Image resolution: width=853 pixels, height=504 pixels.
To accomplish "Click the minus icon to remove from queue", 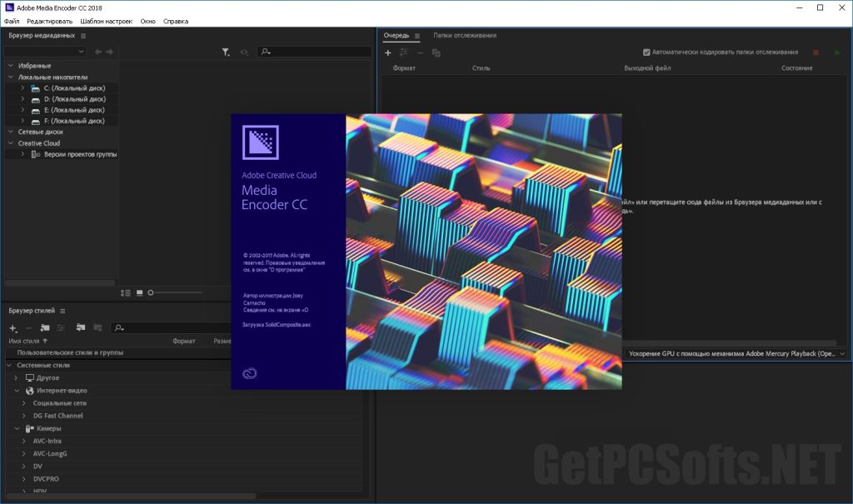I will (x=420, y=52).
